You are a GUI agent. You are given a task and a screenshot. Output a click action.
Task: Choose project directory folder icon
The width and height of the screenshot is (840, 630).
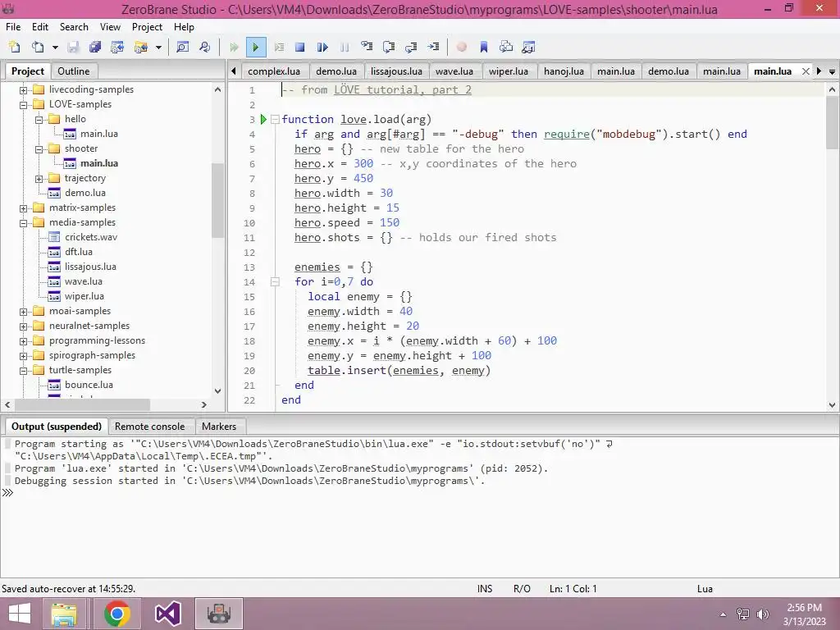141,47
